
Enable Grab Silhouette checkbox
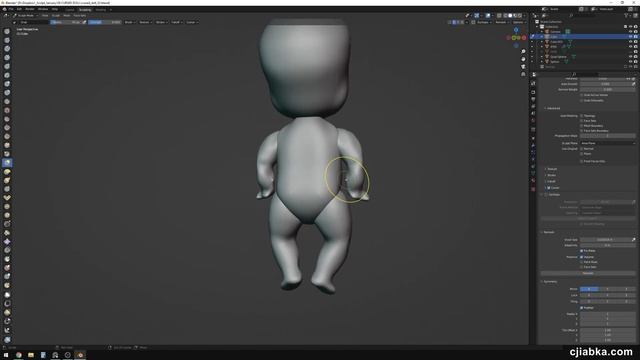click(582, 100)
